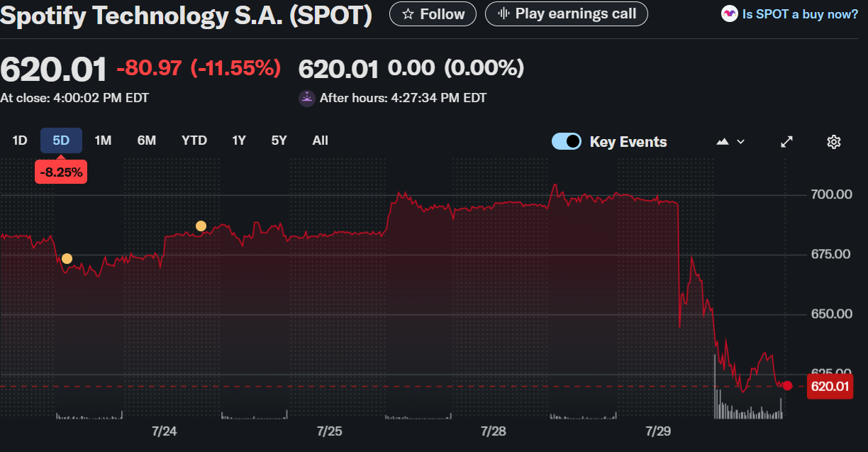Click the Key Events label
The image size is (868, 452).
pyautogui.click(x=628, y=142)
